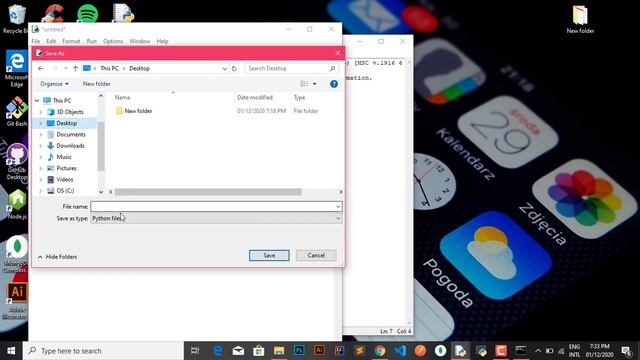
Task: Open the Options menu in untitled window
Action: pyautogui.click(x=113, y=41)
